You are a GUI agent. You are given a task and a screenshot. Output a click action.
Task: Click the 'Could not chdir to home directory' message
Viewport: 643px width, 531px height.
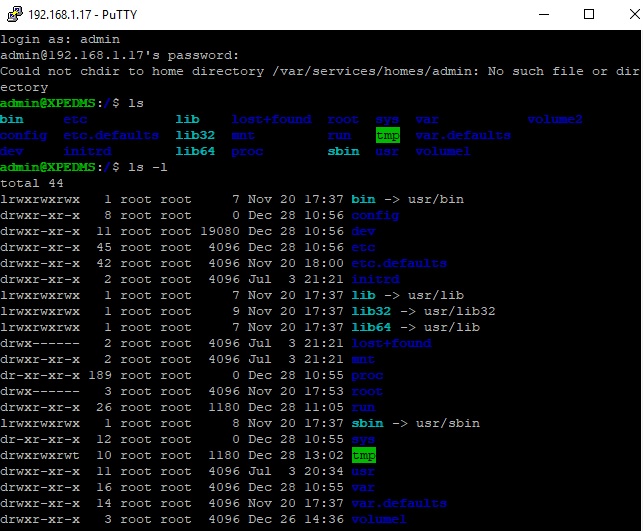(x=320, y=79)
